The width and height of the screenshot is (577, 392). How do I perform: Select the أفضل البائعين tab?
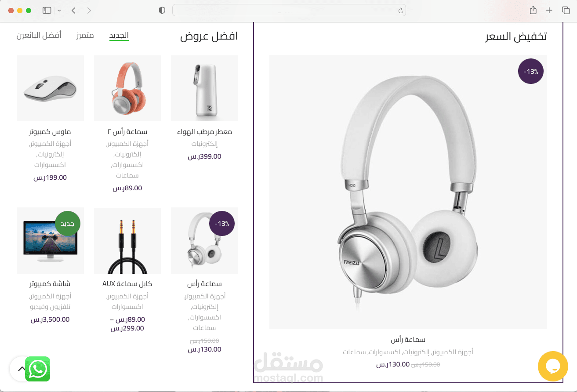point(39,35)
